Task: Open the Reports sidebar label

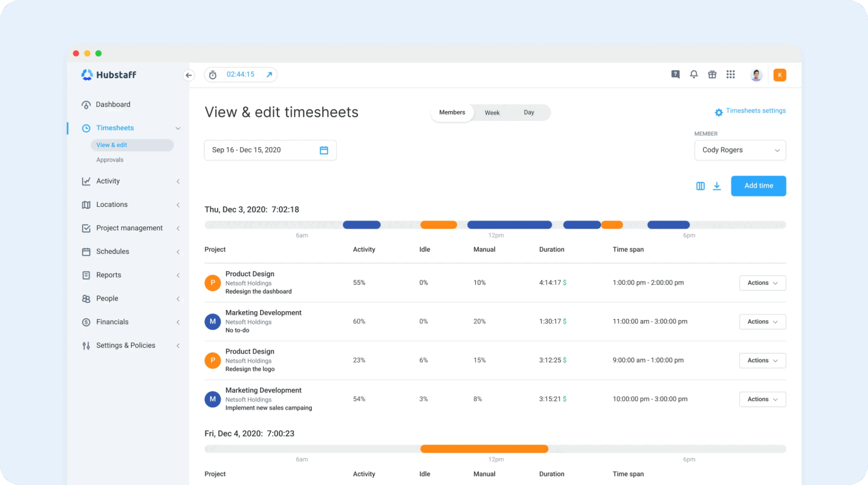Action: [108, 275]
